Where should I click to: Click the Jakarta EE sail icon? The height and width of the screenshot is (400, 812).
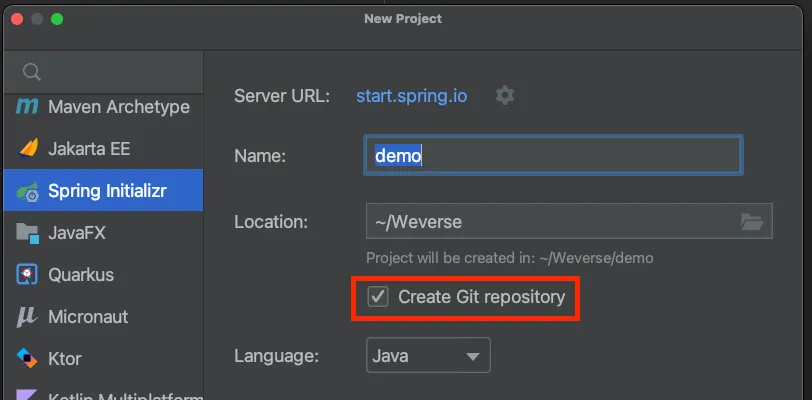tap(28, 149)
